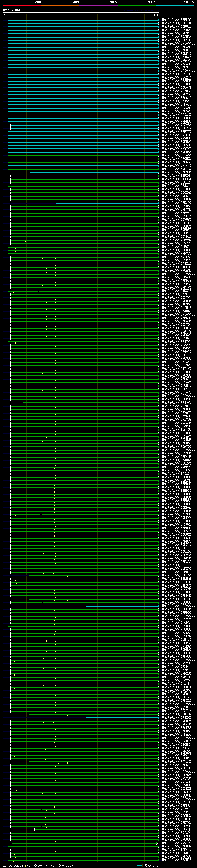Open hit UniRef100_B9IKA0
Viewport: 197px width, 868px height.
[x=177, y=646]
